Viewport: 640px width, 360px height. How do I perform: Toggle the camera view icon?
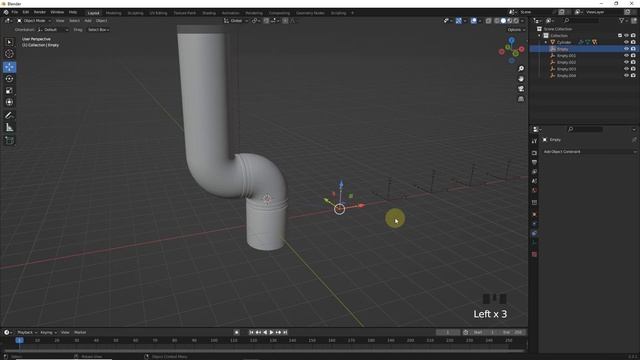click(x=521, y=89)
